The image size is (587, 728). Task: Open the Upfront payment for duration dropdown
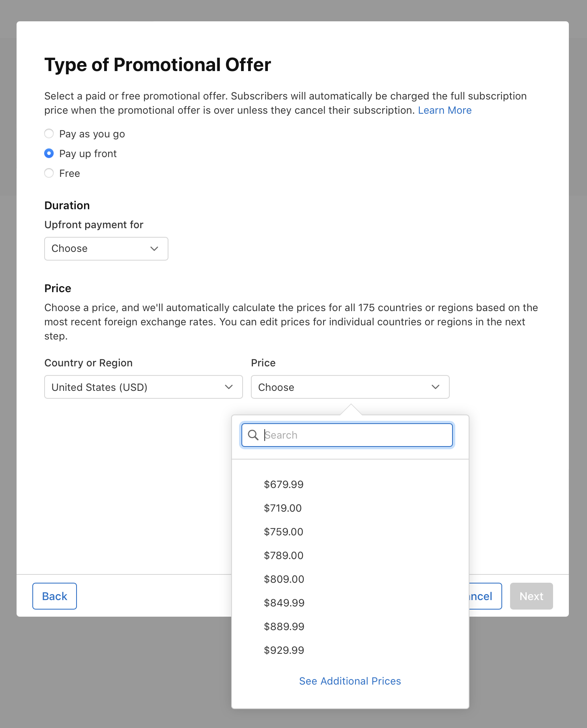point(106,249)
